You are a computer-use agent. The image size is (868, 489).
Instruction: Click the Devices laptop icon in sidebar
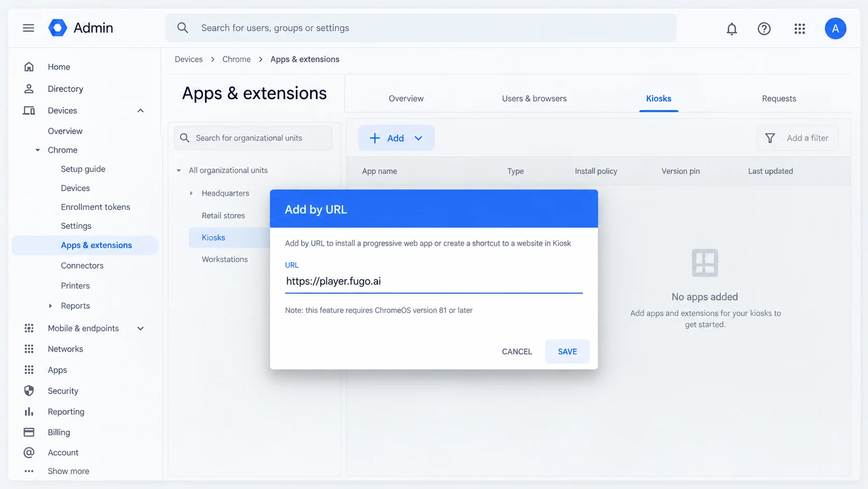[x=29, y=111]
